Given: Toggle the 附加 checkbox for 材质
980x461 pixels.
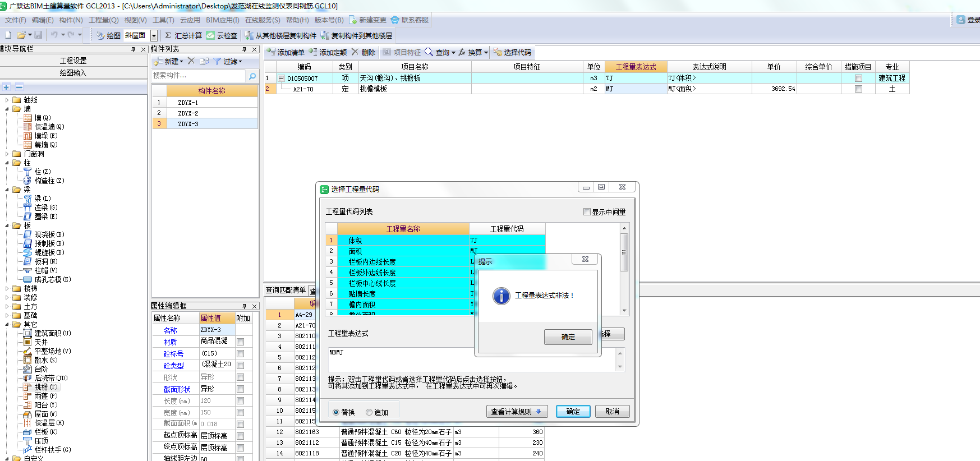Looking at the screenshot, I should click(x=240, y=342).
